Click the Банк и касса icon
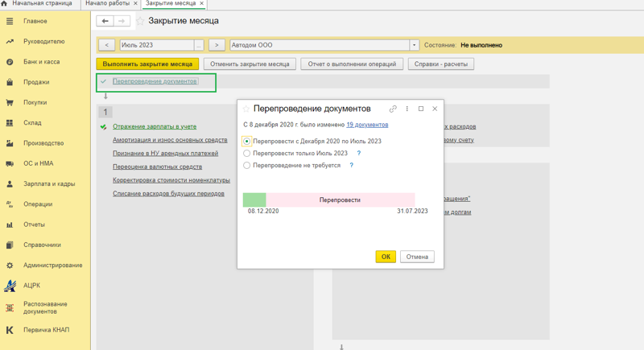644x350 pixels. 10,62
